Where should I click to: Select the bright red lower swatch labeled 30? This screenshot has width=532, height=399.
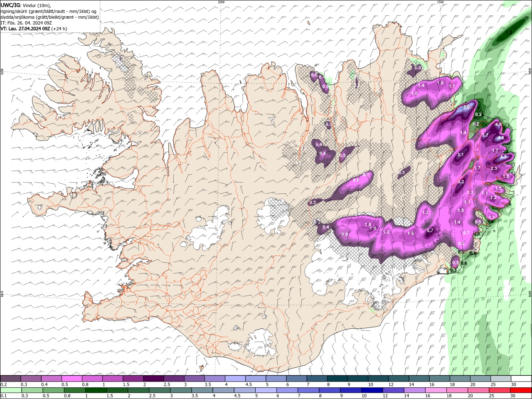point(521,390)
